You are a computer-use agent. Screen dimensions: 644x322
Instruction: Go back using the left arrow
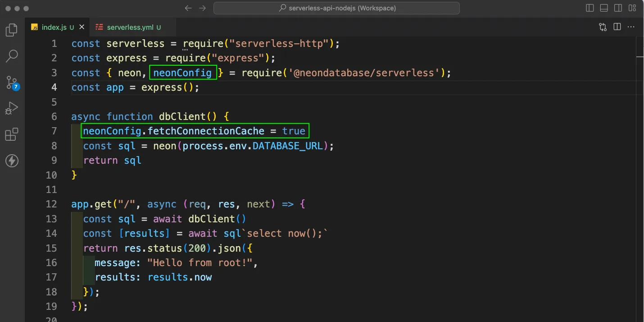[188, 8]
